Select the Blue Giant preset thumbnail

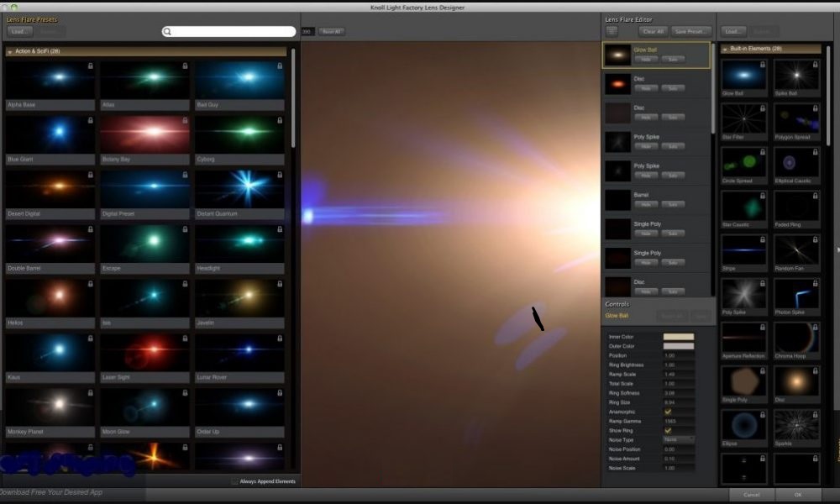point(50,134)
